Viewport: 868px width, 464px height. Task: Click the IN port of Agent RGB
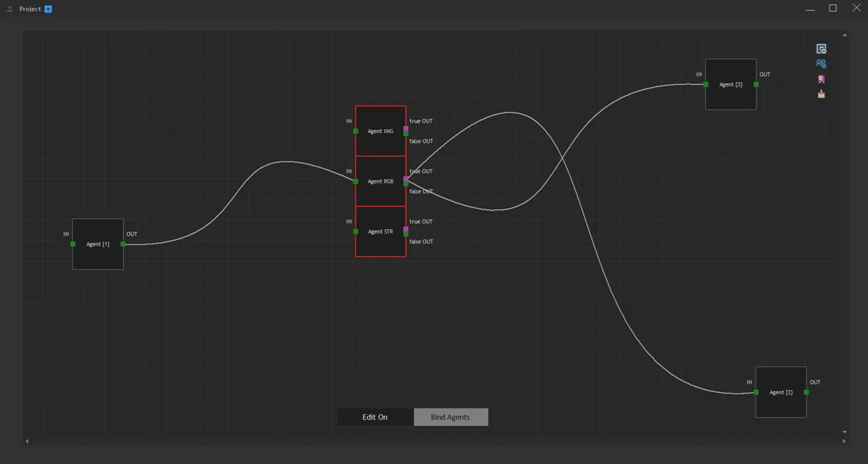pos(355,181)
